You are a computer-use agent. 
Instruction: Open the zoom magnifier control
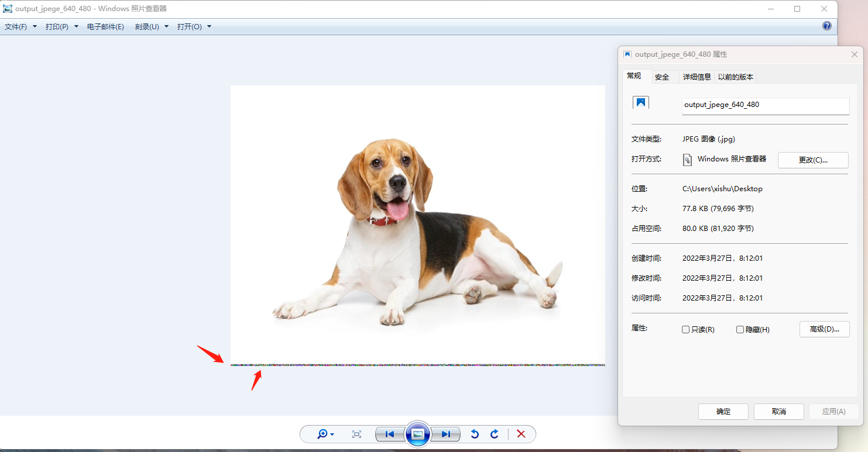(325, 434)
